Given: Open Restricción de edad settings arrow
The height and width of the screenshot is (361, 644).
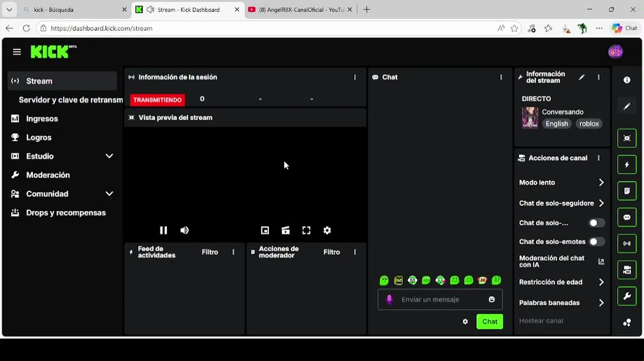Looking at the screenshot, I should [x=601, y=282].
